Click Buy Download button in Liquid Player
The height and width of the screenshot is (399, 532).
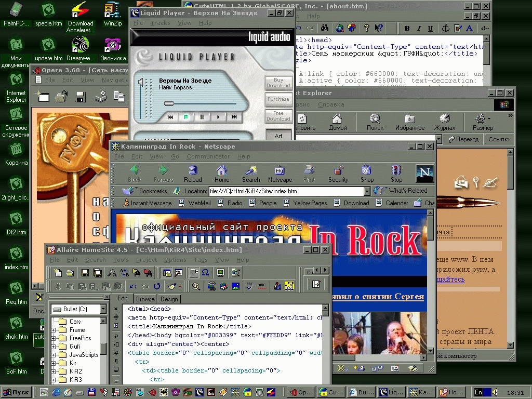(x=278, y=83)
